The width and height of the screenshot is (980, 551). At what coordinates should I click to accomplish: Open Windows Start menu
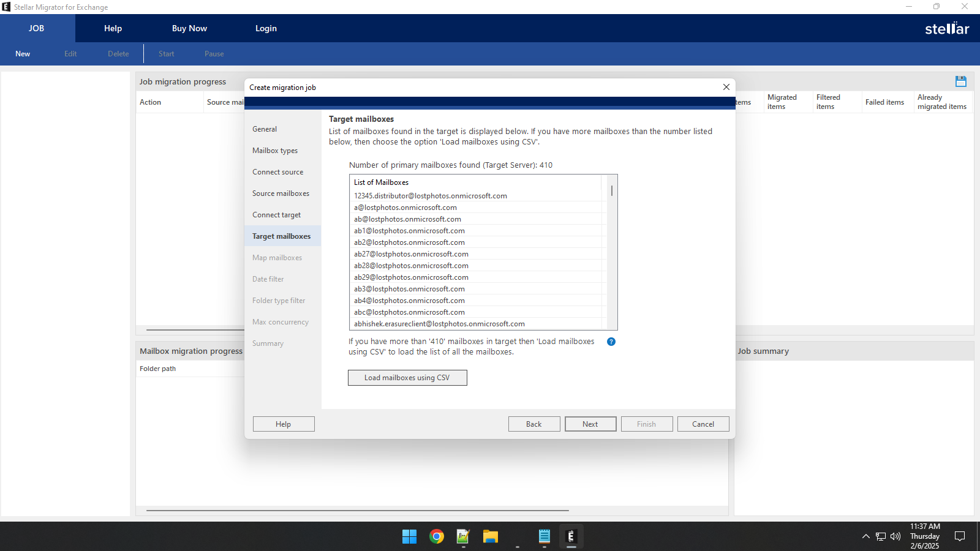click(x=409, y=537)
